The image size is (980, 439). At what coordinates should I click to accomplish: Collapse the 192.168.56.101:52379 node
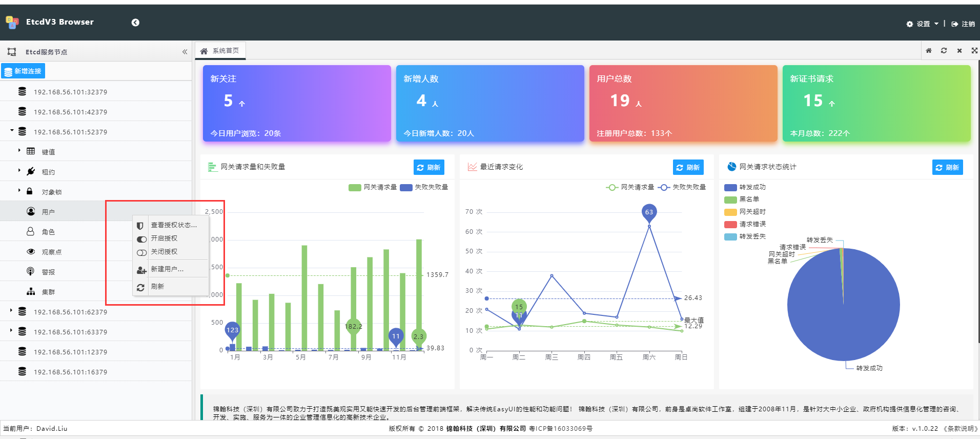[x=12, y=130]
